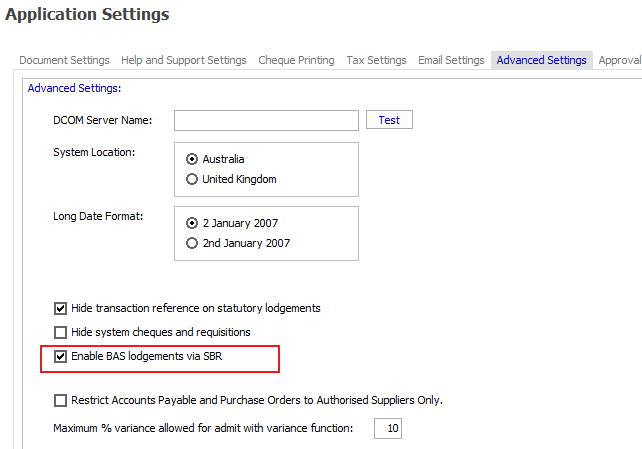Screen dimensions: 642x449
Task: Select the Advanced Settings tab
Action: (x=541, y=60)
